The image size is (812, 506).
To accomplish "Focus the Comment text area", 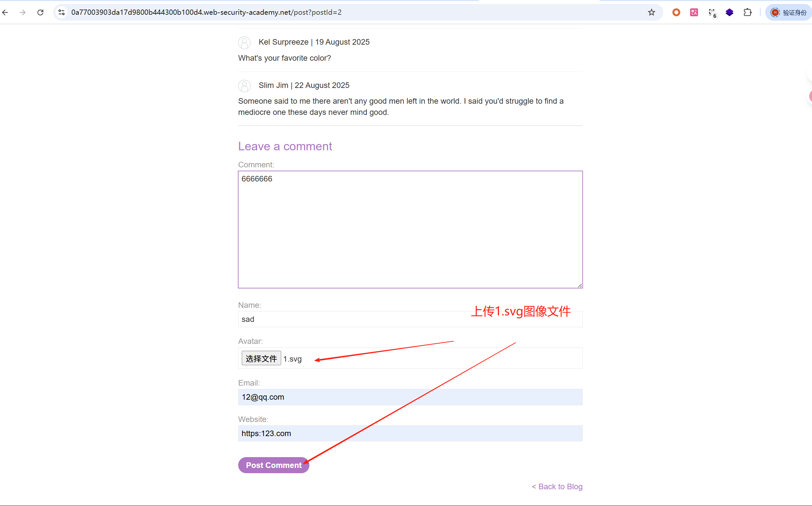I will click(x=410, y=229).
